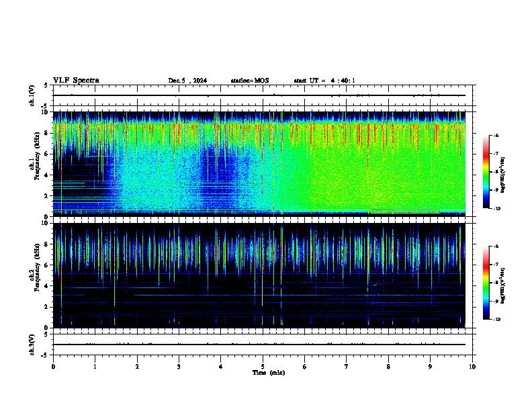532x411 pixels.
Task: Click inside the ch.2 spectrogram panel
Action: (x=259, y=275)
